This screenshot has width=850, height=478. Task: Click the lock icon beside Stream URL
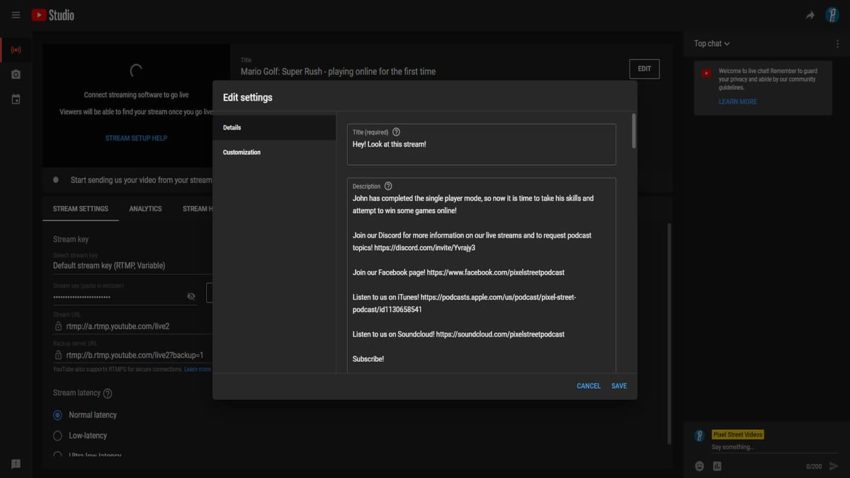pyautogui.click(x=58, y=326)
